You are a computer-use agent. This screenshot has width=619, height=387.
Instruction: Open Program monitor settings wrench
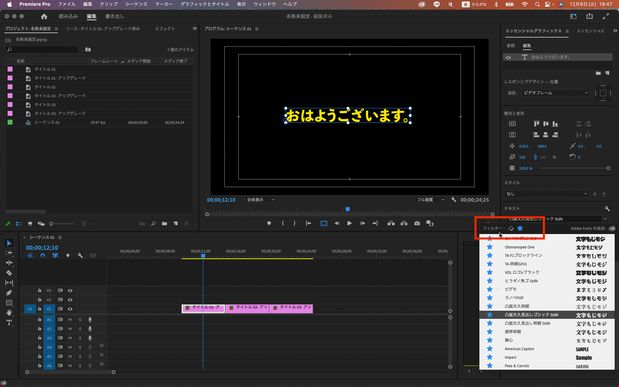[x=454, y=200]
